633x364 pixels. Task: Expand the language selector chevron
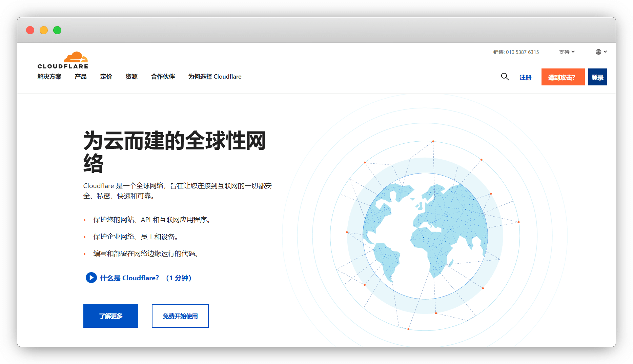(605, 52)
